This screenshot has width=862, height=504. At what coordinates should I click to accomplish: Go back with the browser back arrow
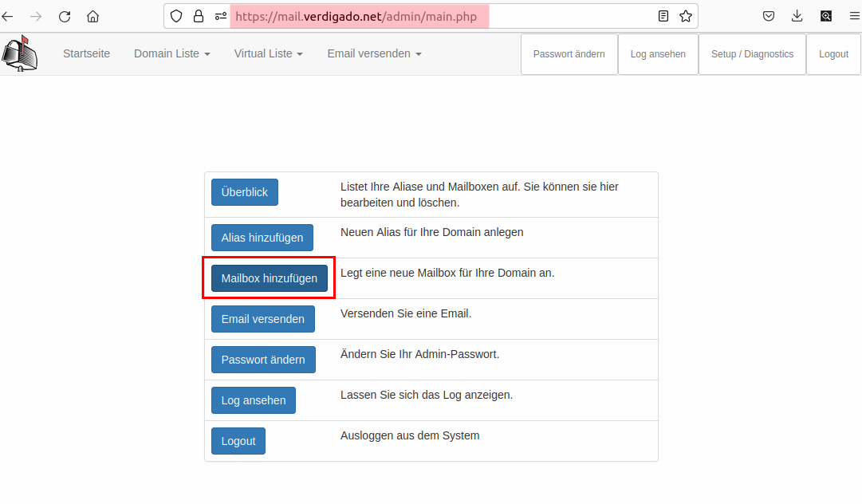[8, 17]
